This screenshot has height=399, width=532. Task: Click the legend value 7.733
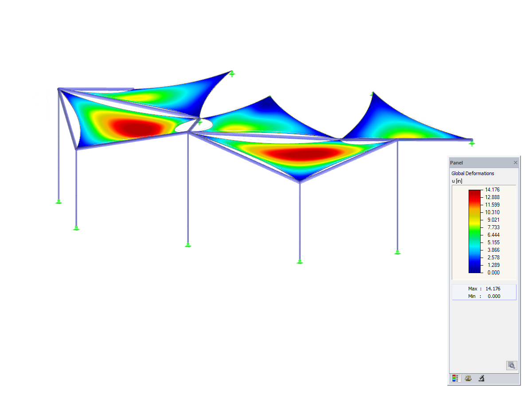493,227
